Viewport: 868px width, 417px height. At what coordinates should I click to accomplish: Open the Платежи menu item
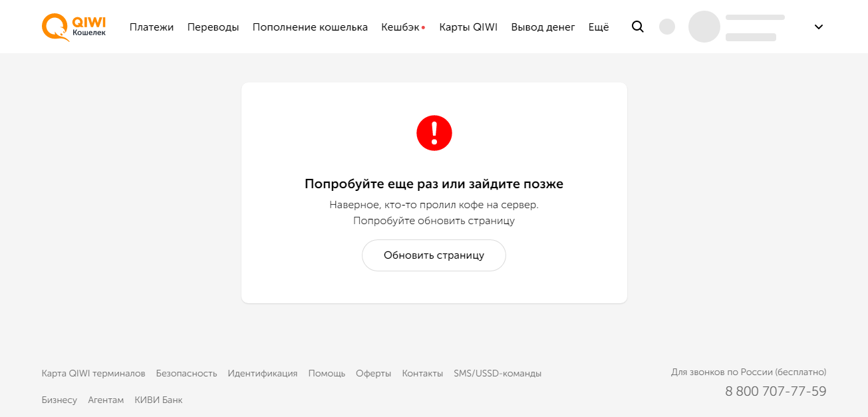(x=152, y=27)
